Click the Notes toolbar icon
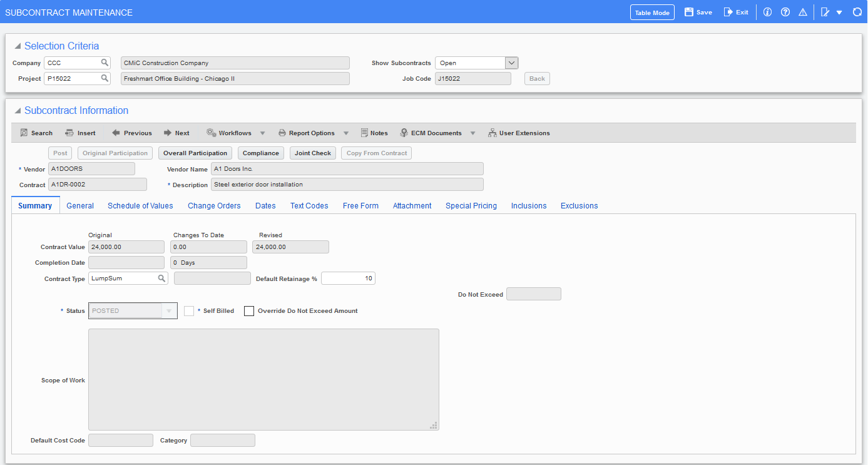868x465 pixels. [x=365, y=133]
